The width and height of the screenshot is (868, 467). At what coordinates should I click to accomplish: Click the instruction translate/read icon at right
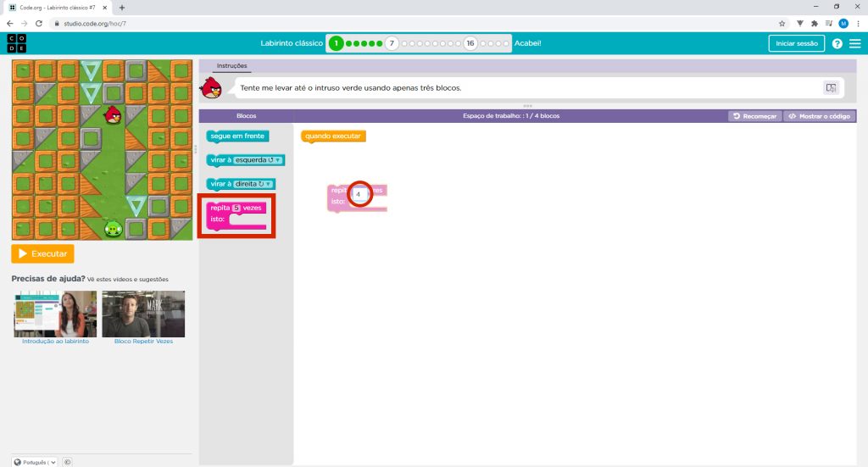831,87
